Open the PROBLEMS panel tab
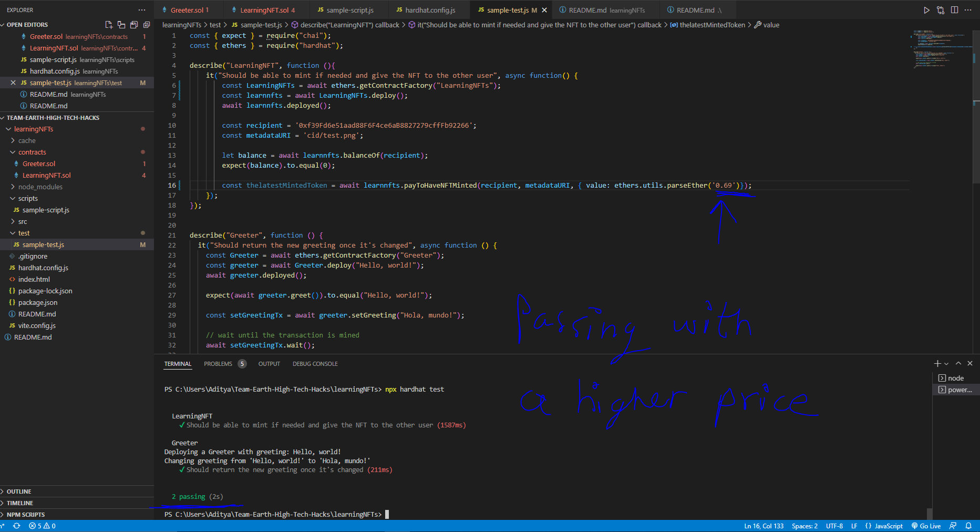 click(x=224, y=364)
